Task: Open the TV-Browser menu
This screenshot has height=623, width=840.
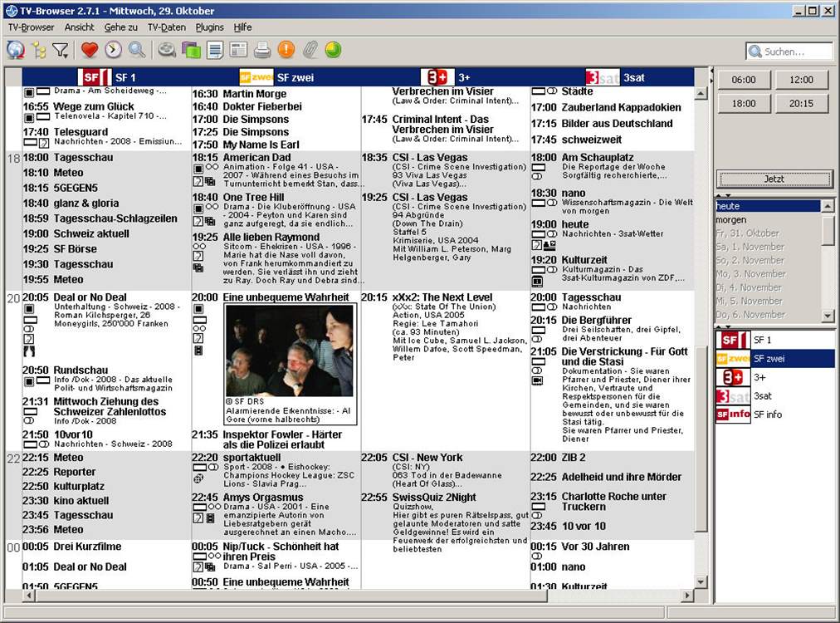Action: pos(31,27)
